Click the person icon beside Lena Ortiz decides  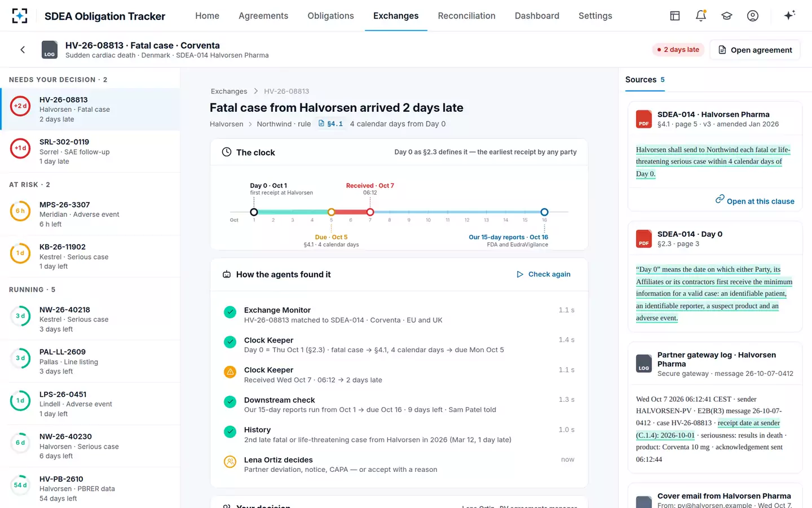[230, 462]
